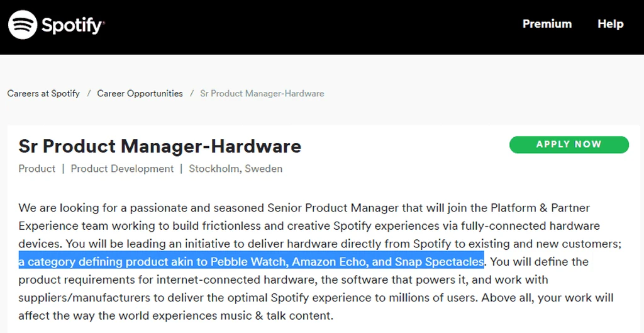The height and width of the screenshot is (333, 644).
Task: Click slash separator after Careers at Spotify
Action: (x=89, y=93)
